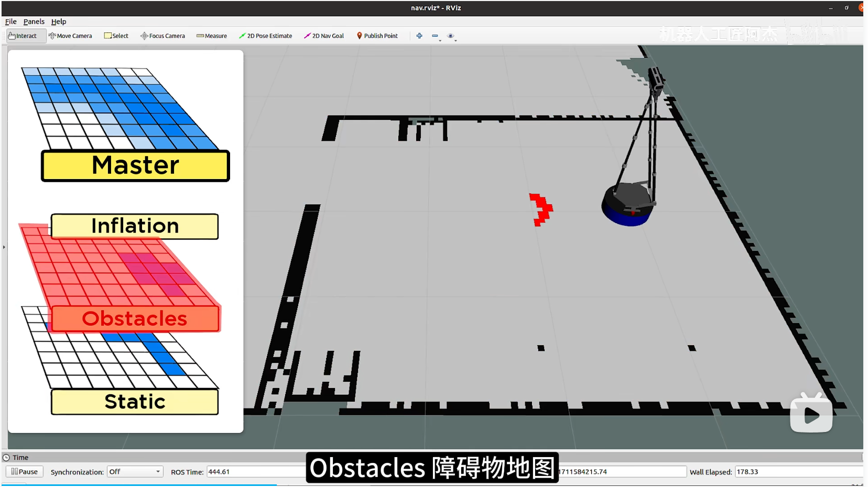Image resolution: width=868 pixels, height=487 pixels.
Task: Minimize the RViz window
Action: pos(831,8)
